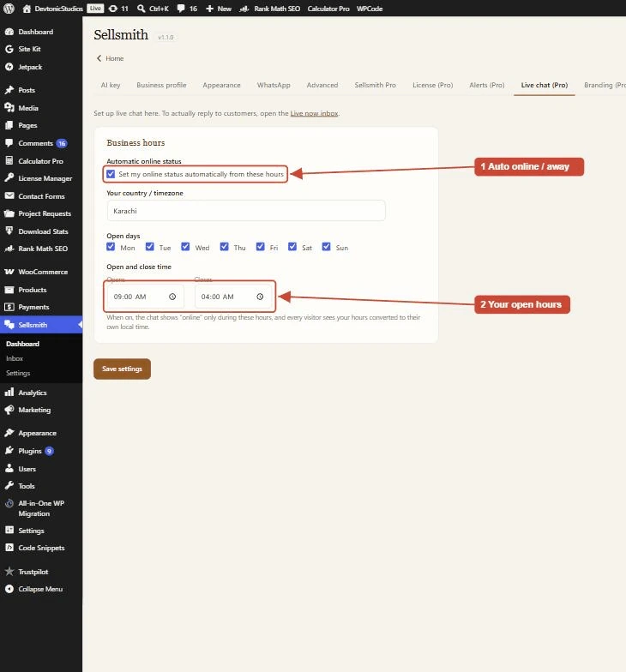Click the plus icon next to New
The width and height of the screenshot is (626, 672).
(x=209, y=9)
